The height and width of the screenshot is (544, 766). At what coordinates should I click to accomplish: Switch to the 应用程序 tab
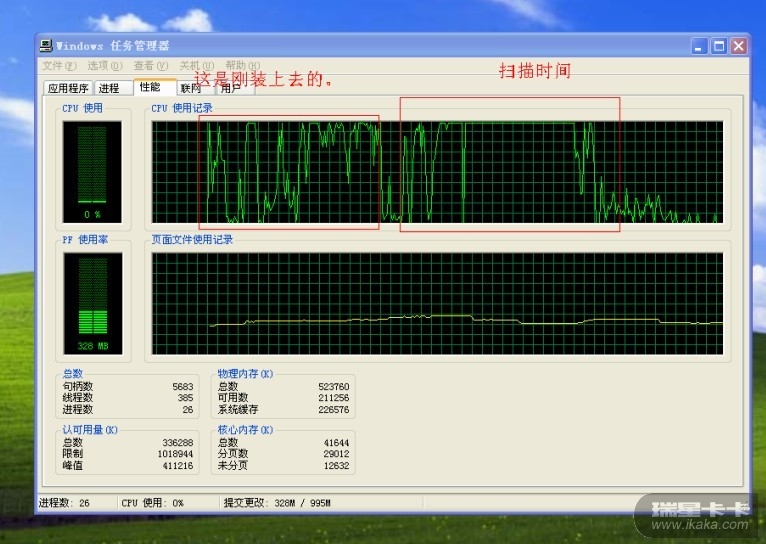(68, 88)
